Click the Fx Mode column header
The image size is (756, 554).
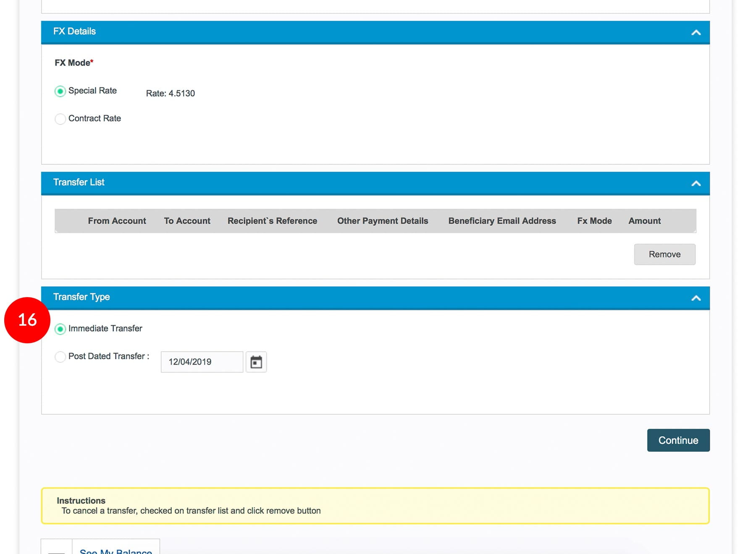click(x=594, y=221)
